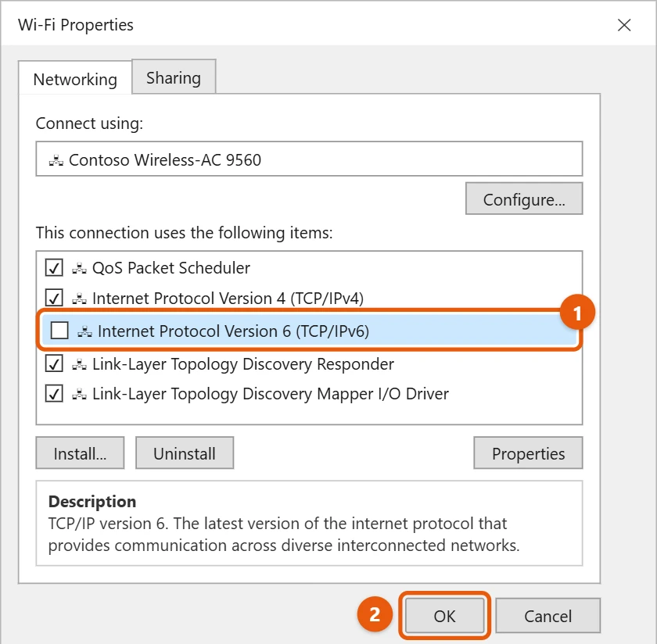This screenshot has height=644, width=657.
Task: Close the Wi-Fi Properties window
Action: tap(624, 25)
